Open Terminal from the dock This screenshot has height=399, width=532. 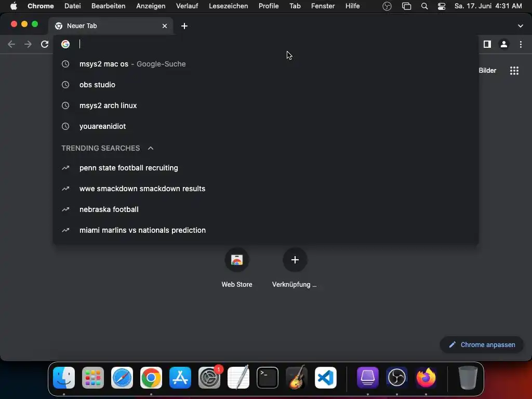[268, 378]
